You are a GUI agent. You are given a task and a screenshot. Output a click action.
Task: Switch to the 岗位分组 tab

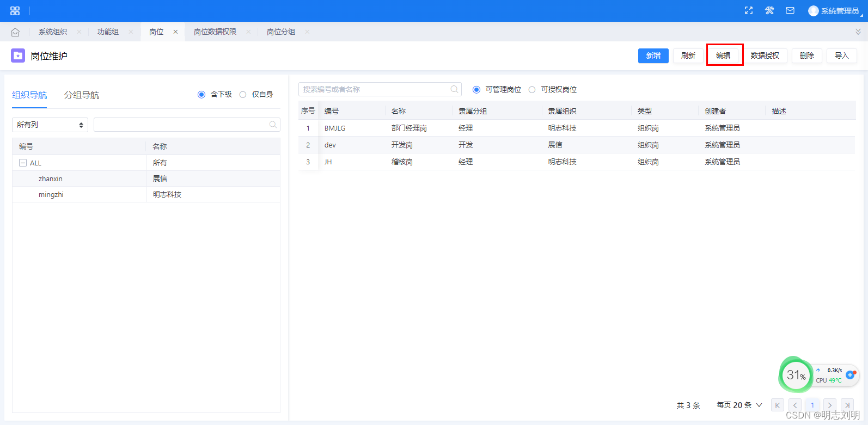click(x=281, y=32)
